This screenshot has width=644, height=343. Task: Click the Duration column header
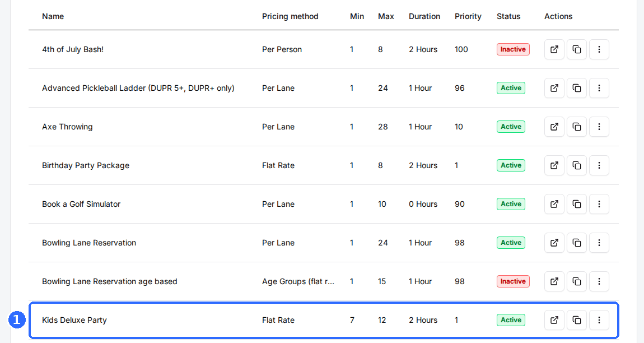click(424, 16)
